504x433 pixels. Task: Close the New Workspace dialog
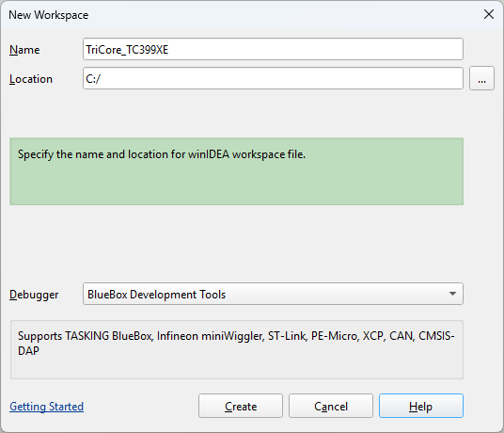[489, 14]
